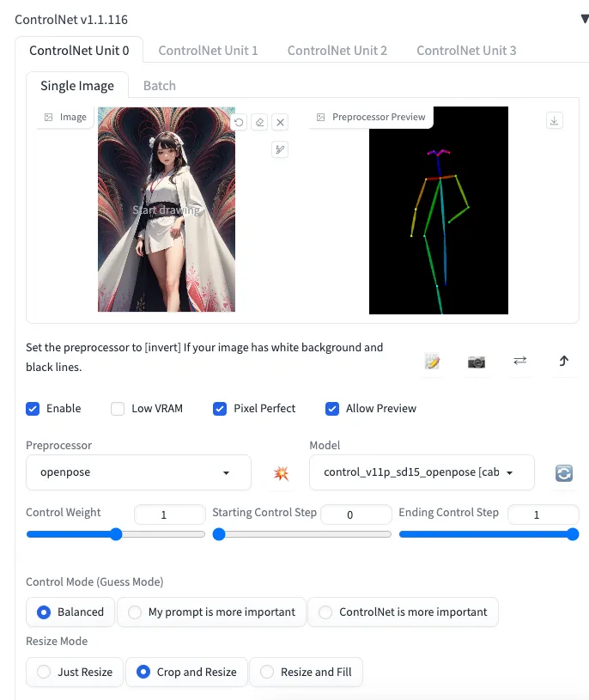Viewport: 589px width, 700px height.
Task: Check the Low VRAM option
Action: (118, 409)
